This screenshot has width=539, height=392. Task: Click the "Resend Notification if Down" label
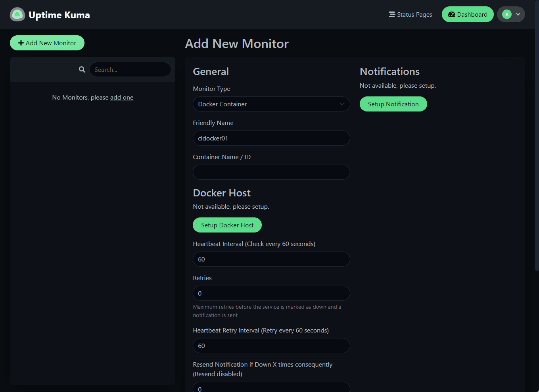click(x=263, y=369)
